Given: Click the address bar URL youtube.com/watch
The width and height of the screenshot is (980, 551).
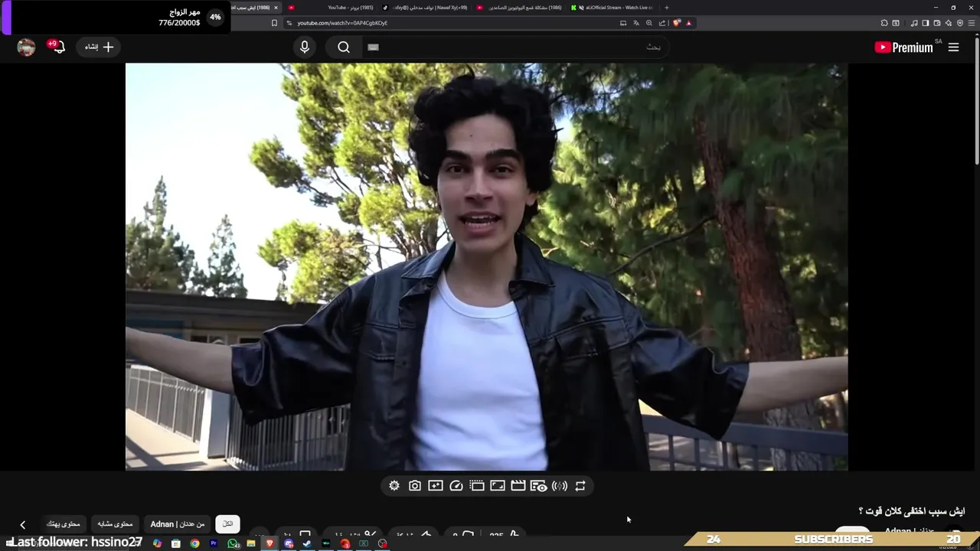Looking at the screenshot, I should (x=342, y=23).
